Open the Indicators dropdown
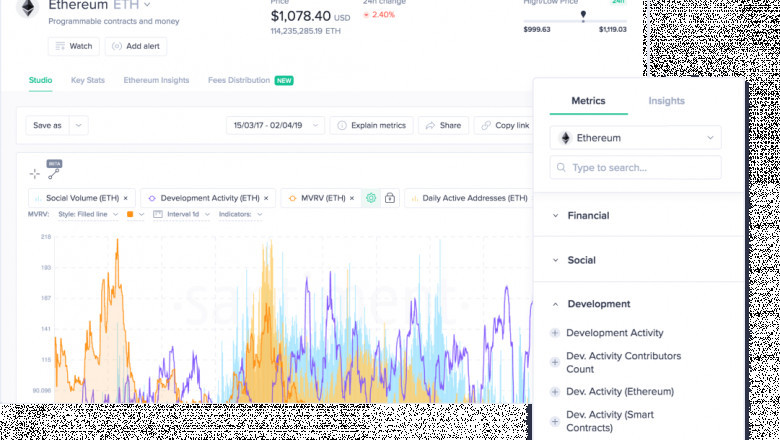The height and width of the screenshot is (440, 780). click(x=240, y=214)
